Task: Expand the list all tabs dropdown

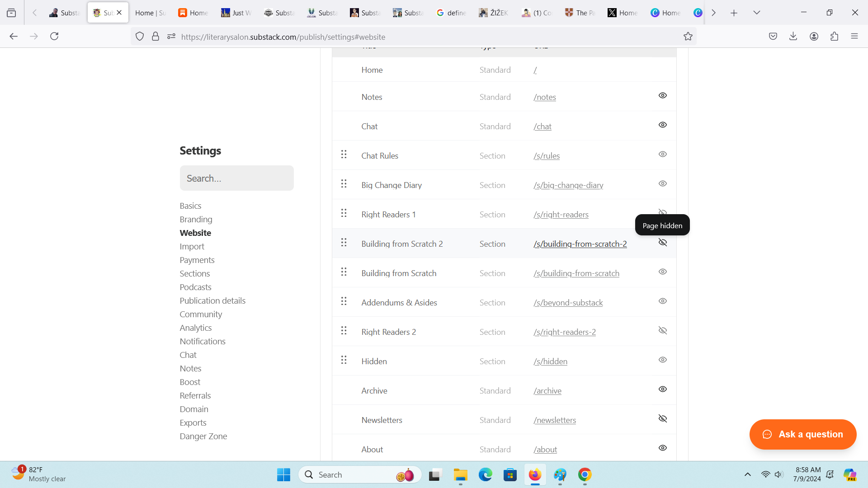Action: [x=756, y=13]
